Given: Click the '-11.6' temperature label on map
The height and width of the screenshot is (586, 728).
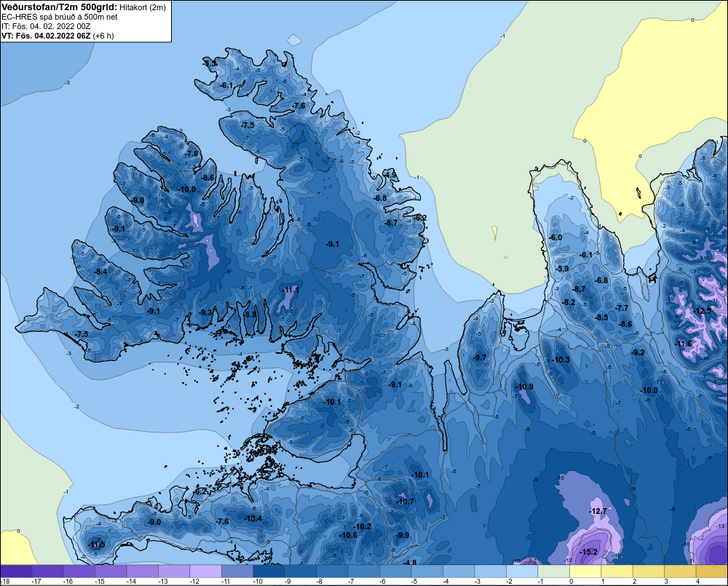Looking at the screenshot, I should tap(684, 344).
